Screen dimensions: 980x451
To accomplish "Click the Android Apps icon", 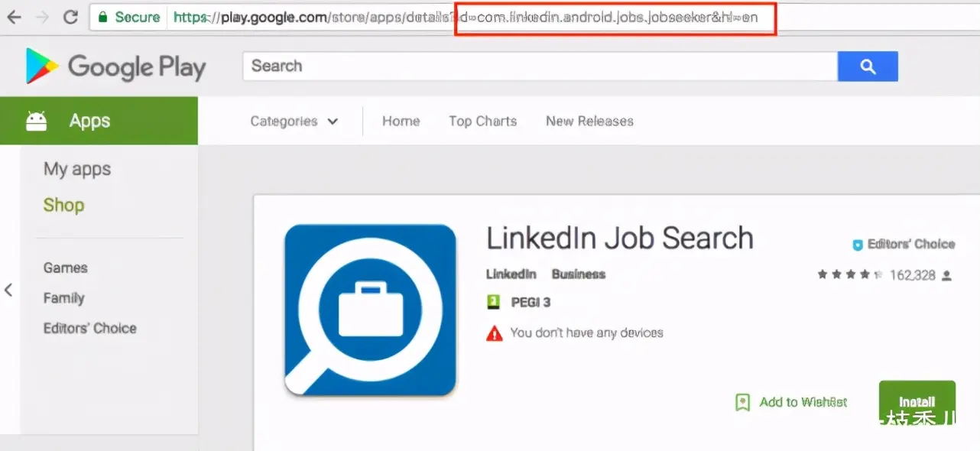I will click(36, 121).
